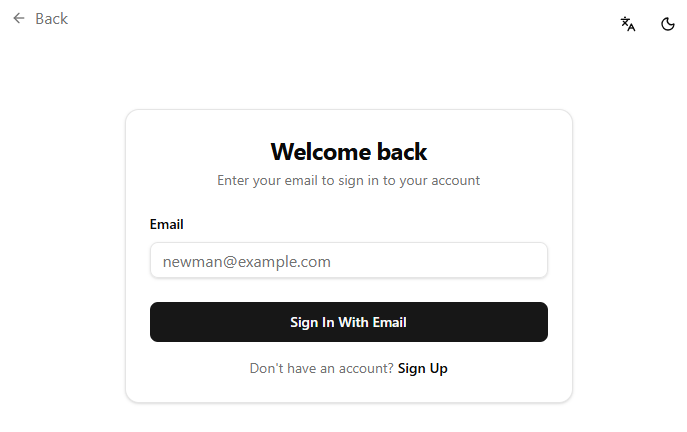Click the newman@example.com placeholder field
687x432 pixels.
tap(348, 261)
